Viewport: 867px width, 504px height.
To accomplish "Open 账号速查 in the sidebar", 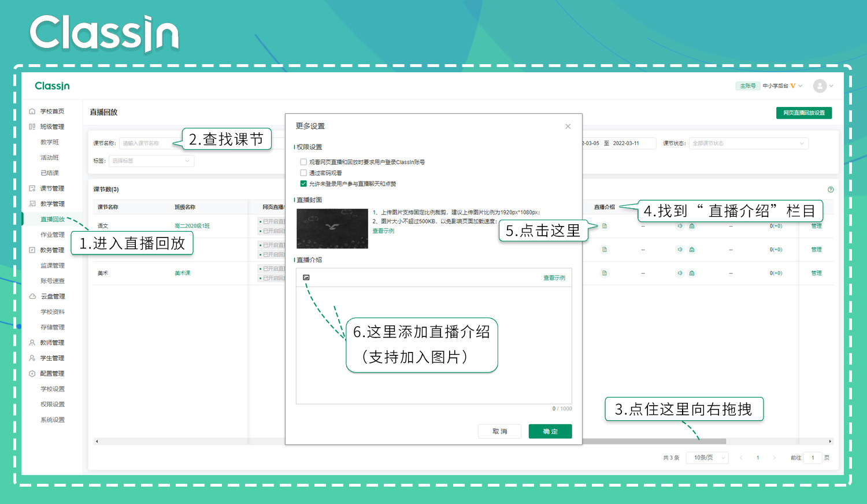I will point(53,281).
